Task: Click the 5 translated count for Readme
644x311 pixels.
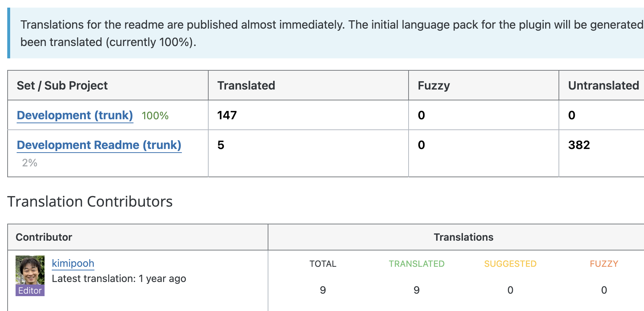Action: 221,145
